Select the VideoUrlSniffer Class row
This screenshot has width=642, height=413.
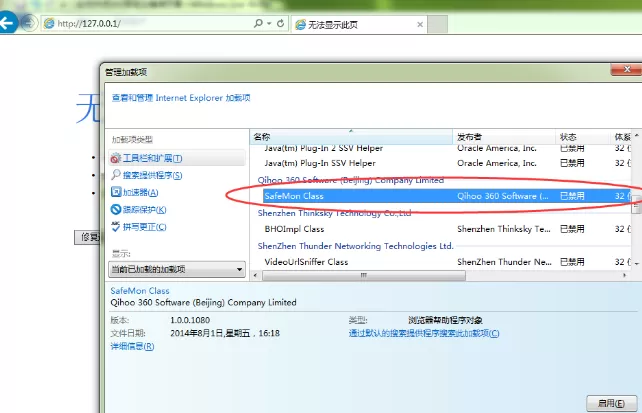click(x=446, y=262)
